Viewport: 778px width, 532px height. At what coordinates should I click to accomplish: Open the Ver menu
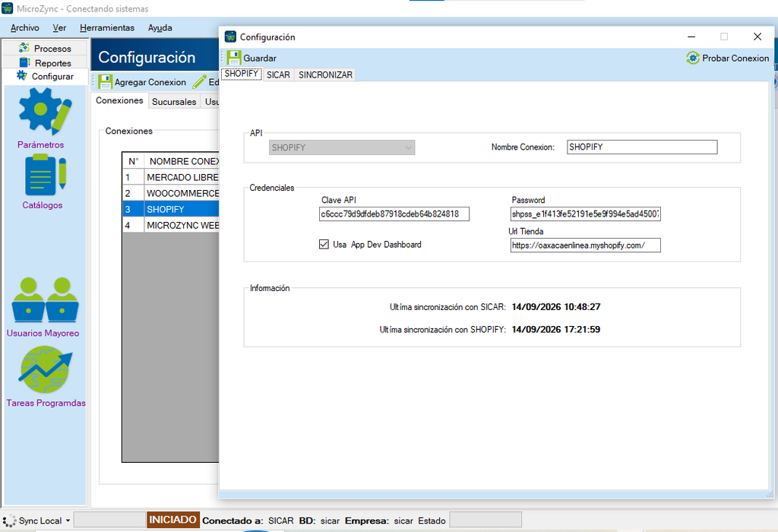59,28
